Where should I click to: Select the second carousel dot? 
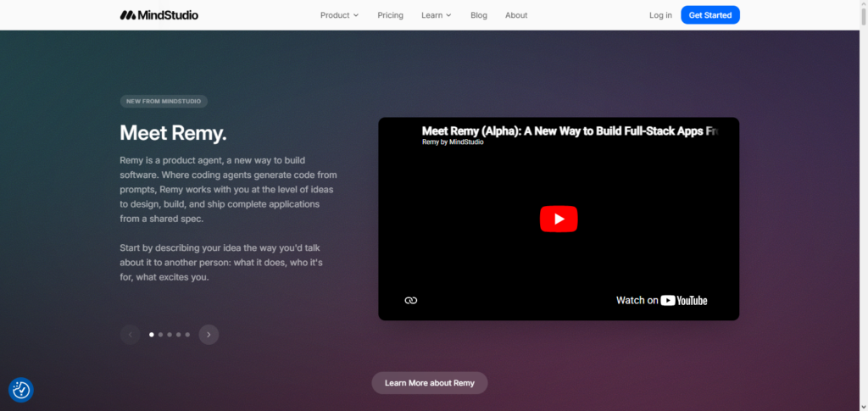[x=160, y=335]
